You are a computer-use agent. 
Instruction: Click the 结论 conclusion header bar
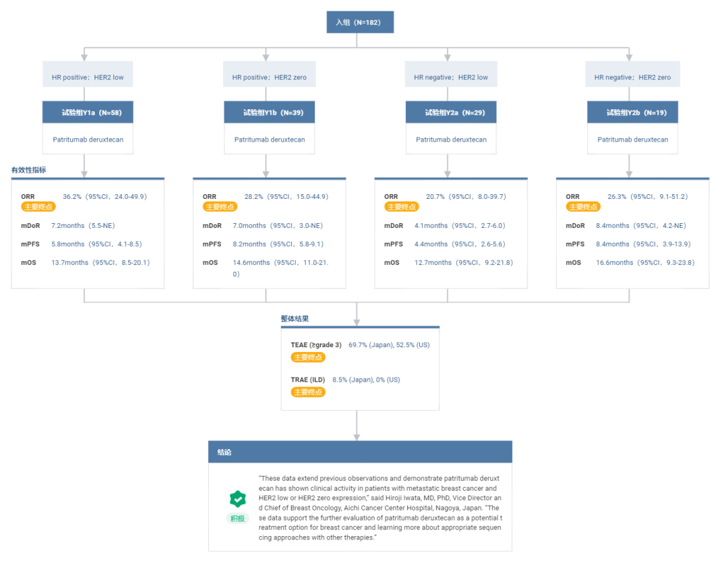pos(360,452)
